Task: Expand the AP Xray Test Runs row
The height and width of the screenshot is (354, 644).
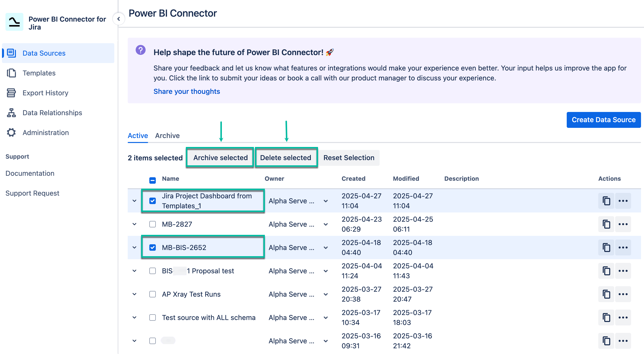Action: (134, 294)
